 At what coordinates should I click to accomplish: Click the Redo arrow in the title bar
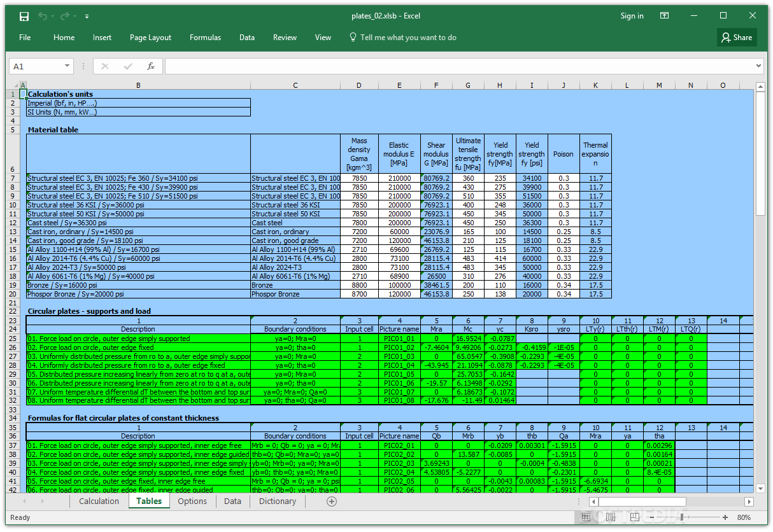tap(66, 16)
